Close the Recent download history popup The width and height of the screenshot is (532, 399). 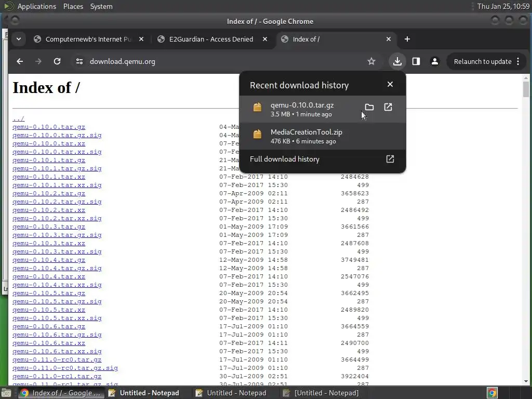[x=390, y=85]
